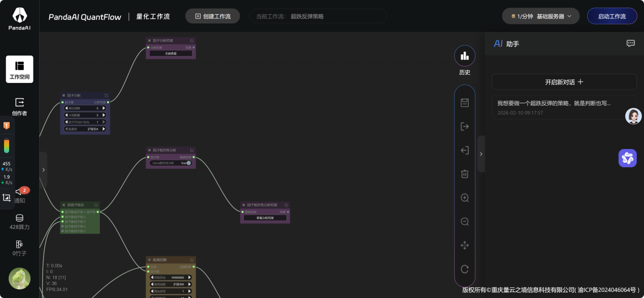Click the save workflow disk icon
Screen dimensions: 644x298
pyautogui.click(x=465, y=103)
